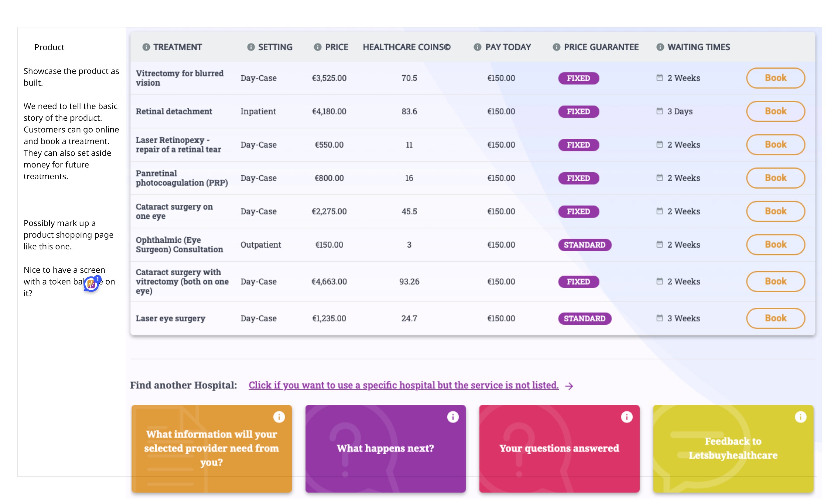Click the info icon beside WAITING TIMES header
The width and height of the screenshot is (827, 504).
(660, 47)
